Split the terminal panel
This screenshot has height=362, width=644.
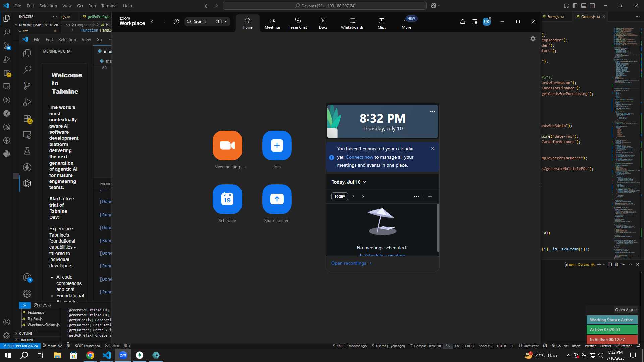[x=610, y=264]
